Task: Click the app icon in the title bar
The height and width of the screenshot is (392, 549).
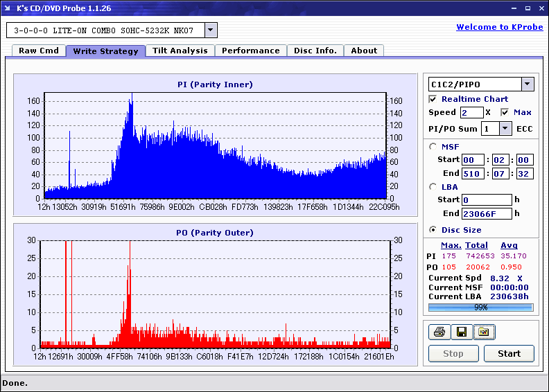Action: click(x=7, y=8)
